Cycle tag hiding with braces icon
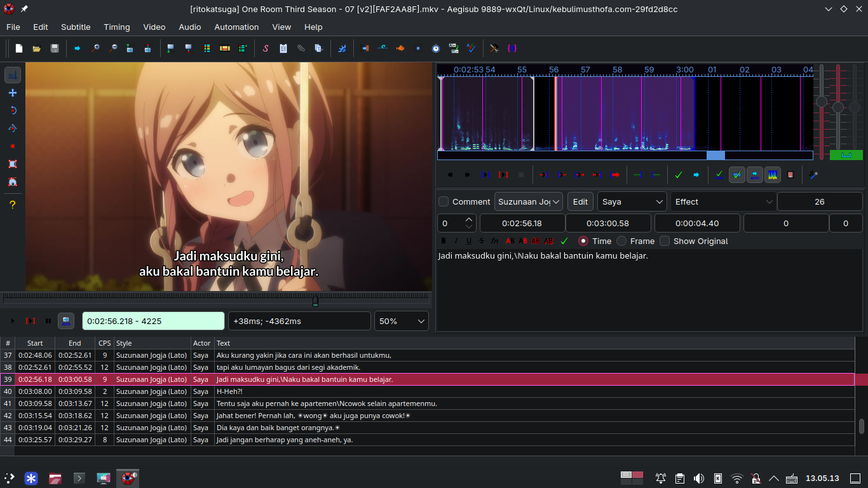The height and width of the screenshot is (488, 868). coord(512,48)
